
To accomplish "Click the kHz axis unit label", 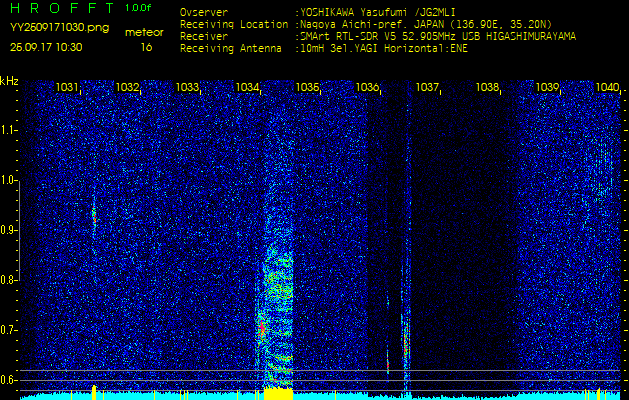I will 9,81.
